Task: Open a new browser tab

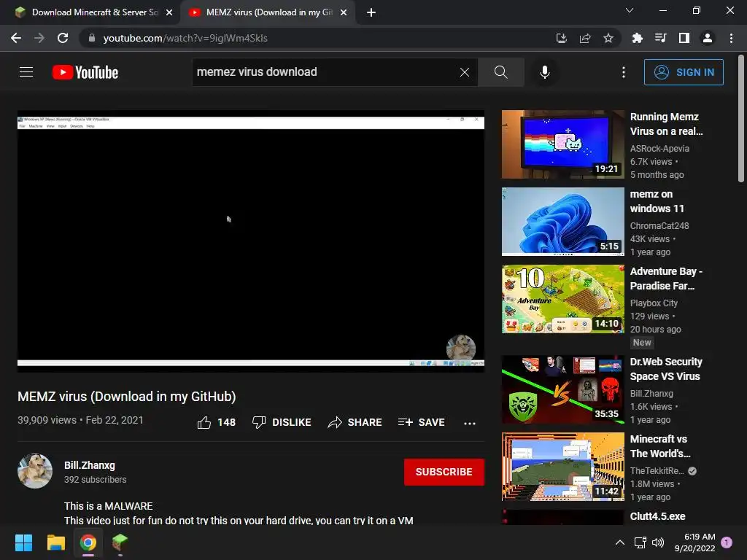Action: click(x=371, y=12)
